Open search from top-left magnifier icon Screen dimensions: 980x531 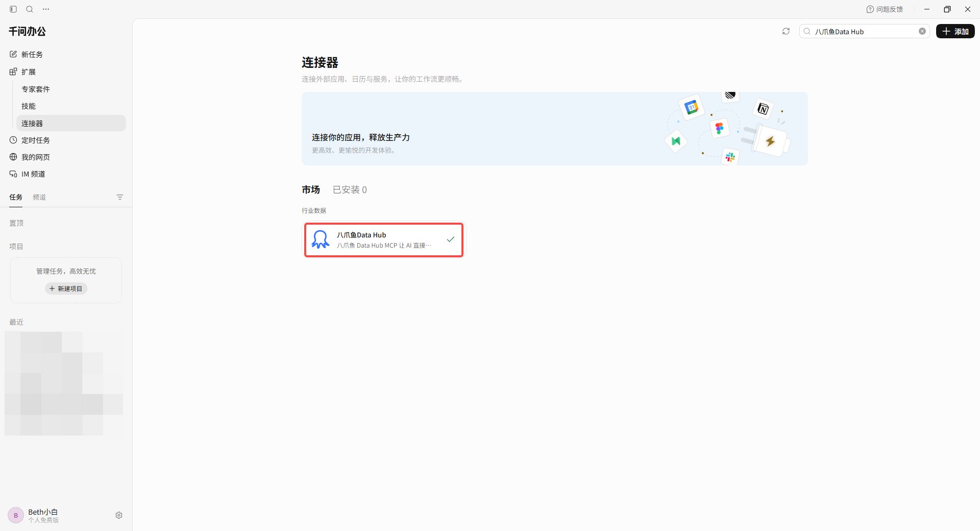pyautogui.click(x=30, y=9)
